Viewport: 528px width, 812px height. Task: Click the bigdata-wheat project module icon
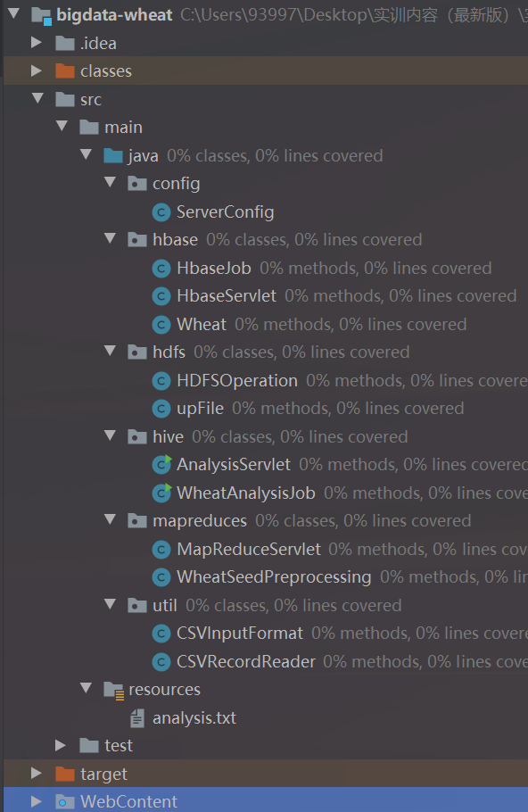click(41, 15)
